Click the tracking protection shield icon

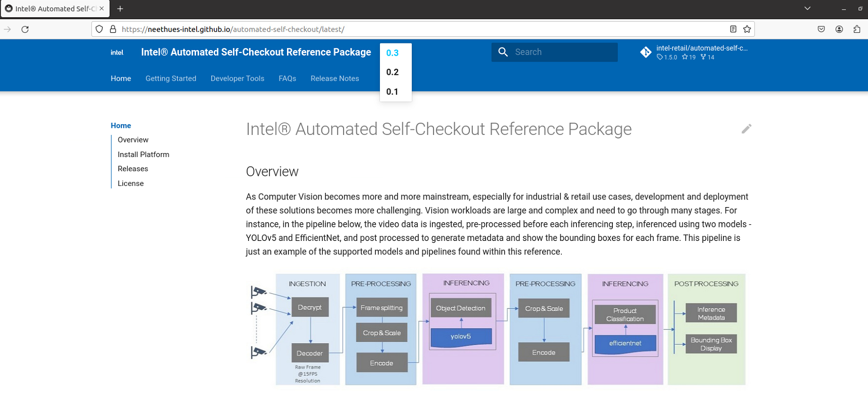(x=99, y=29)
